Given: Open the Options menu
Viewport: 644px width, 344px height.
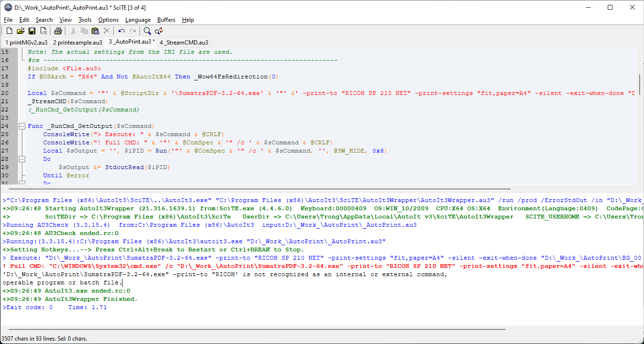Looking at the screenshot, I should click(x=108, y=20).
